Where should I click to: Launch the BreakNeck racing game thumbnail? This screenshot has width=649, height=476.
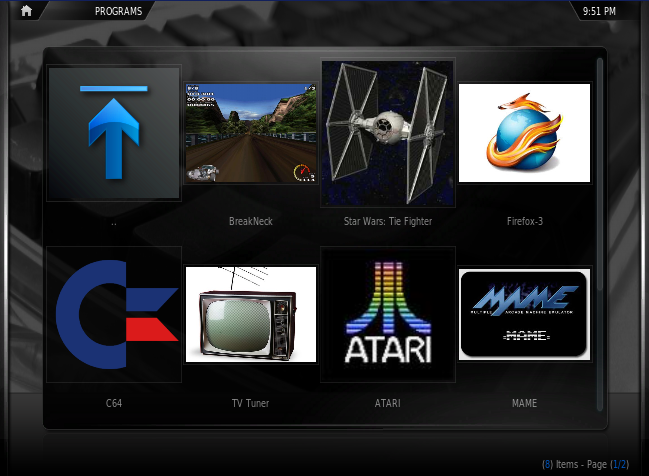point(251,133)
